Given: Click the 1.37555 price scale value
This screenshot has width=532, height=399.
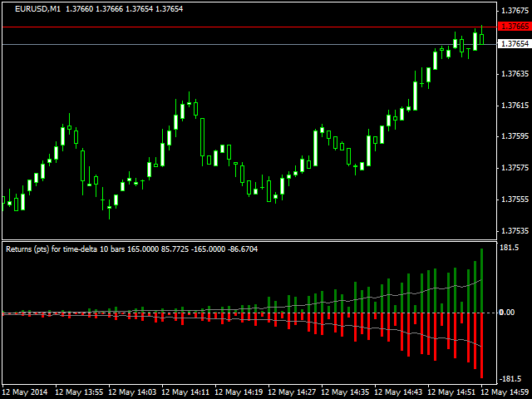Looking at the screenshot, I should [515, 199].
